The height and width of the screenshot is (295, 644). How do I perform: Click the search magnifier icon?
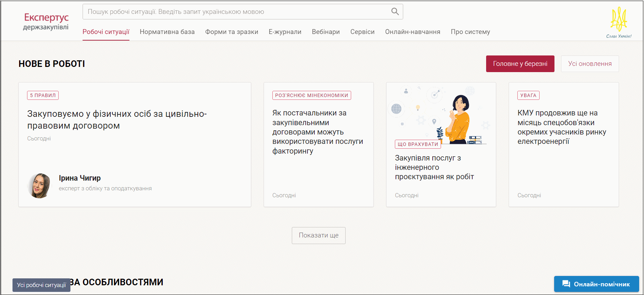point(395,11)
